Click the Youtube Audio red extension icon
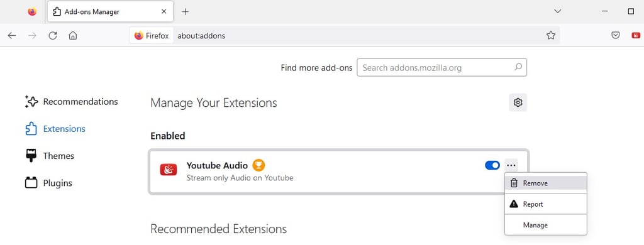644x245 pixels. (x=169, y=170)
